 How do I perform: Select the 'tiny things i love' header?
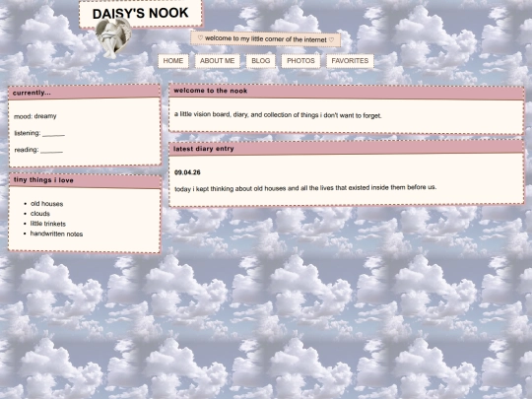point(85,180)
